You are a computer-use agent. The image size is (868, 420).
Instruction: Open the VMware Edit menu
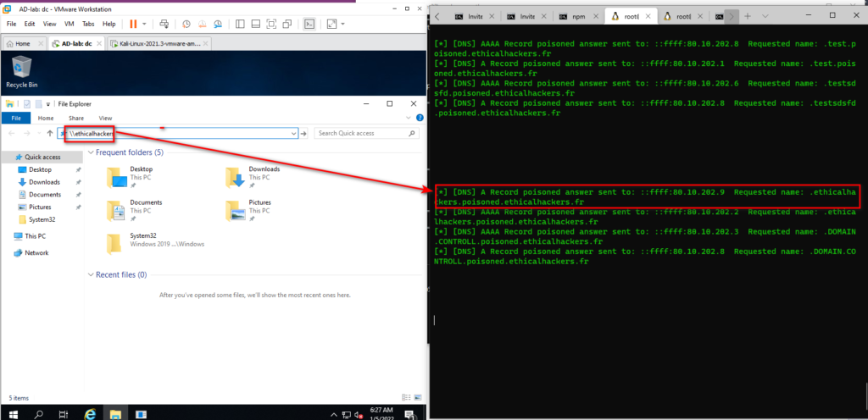pos(30,24)
